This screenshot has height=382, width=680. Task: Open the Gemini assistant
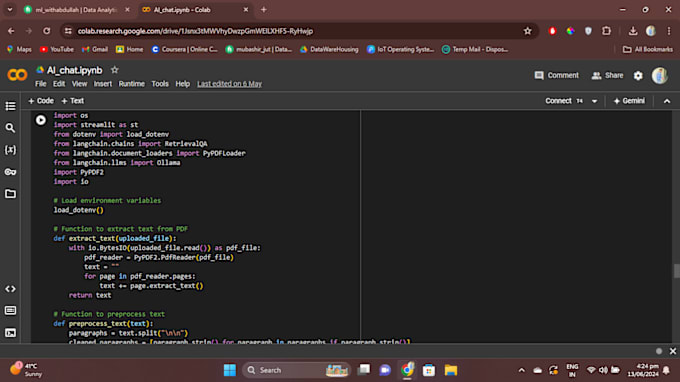point(629,101)
